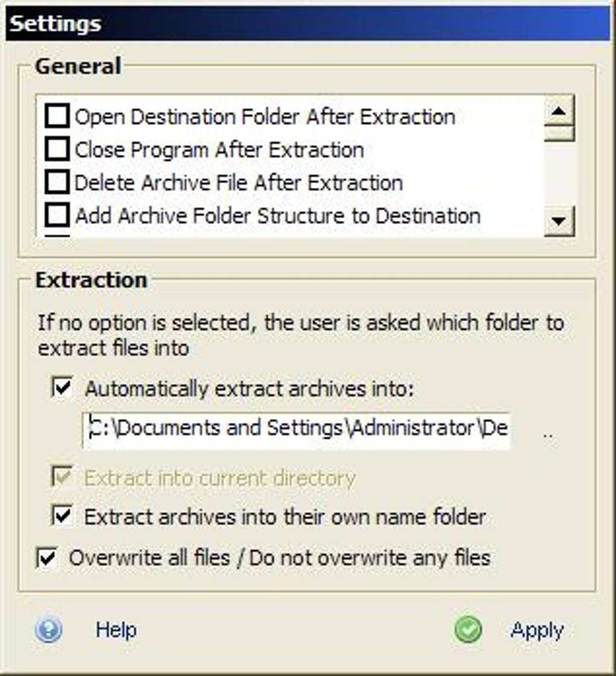Viewport: 616px width, 676px height.
Task: Click the General list scrollbar thumb
Action: click(559, 133)
